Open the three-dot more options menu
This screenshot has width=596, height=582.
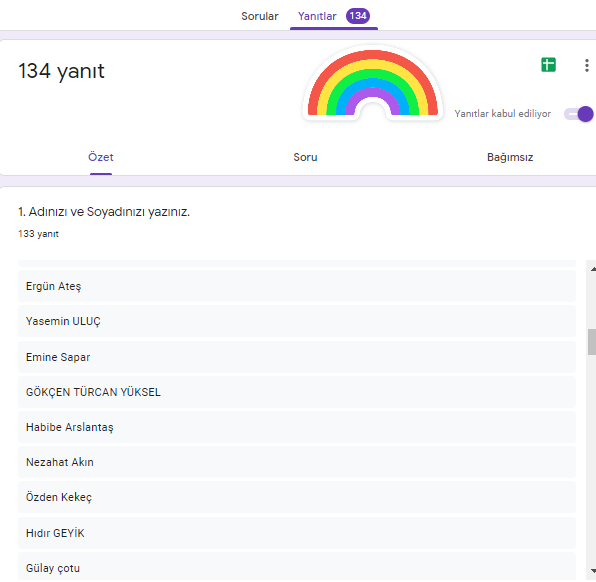(586, 65)
